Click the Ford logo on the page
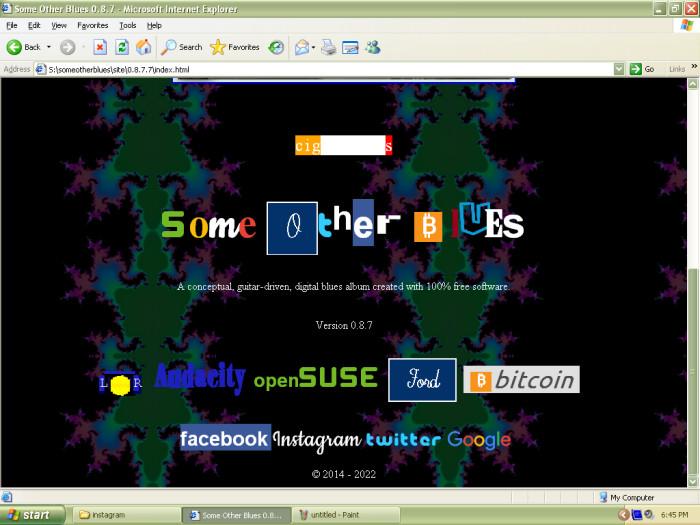This screenshot has height=525, width=700. [422, 380]
